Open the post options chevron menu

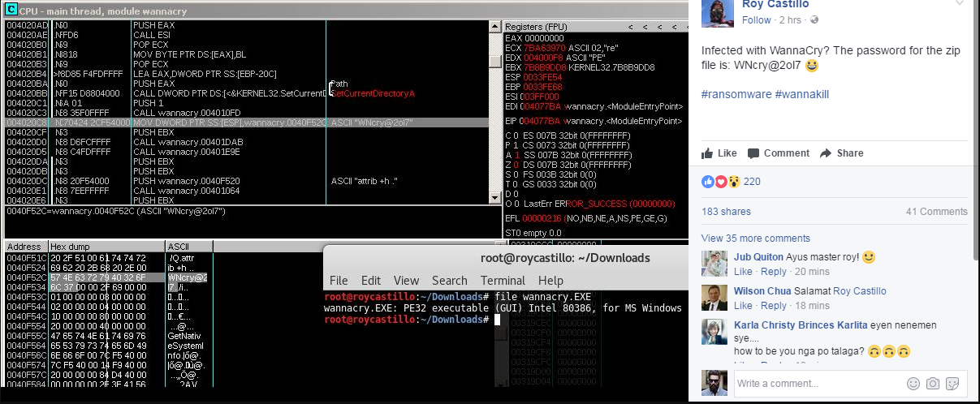[x=961, y=4]
